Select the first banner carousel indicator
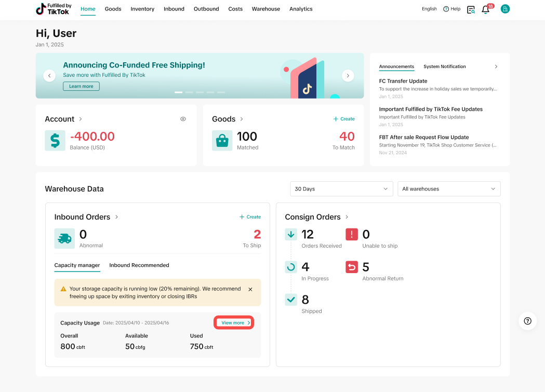 tap(178, 92)
